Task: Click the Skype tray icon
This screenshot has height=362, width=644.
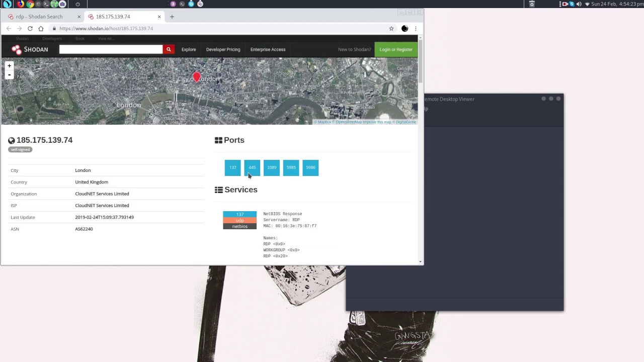Action: coord(572,4)
